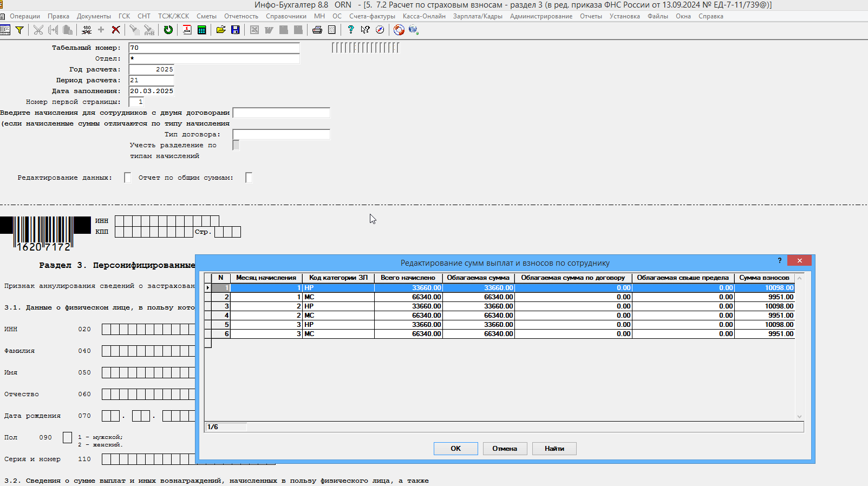
Task: Click the 'Табельный номер' field with 70
Action: click(214, 48)
